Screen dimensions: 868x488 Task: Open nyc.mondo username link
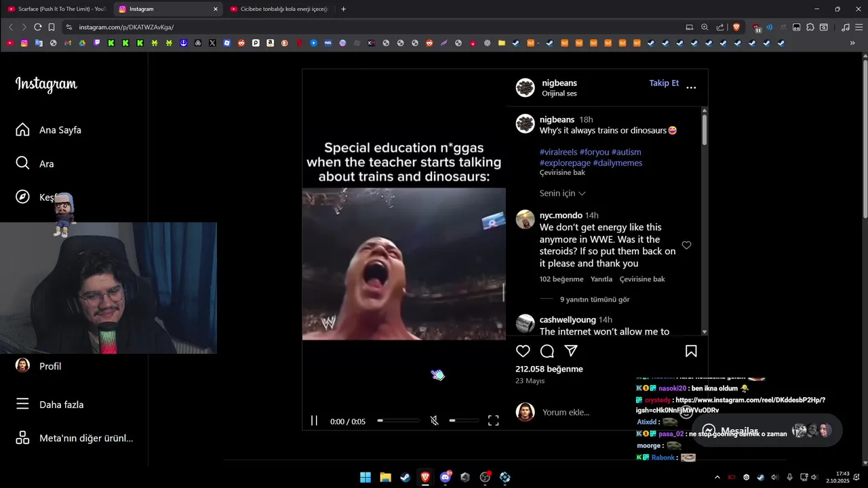pyautogui.click(x=561, y=216)
